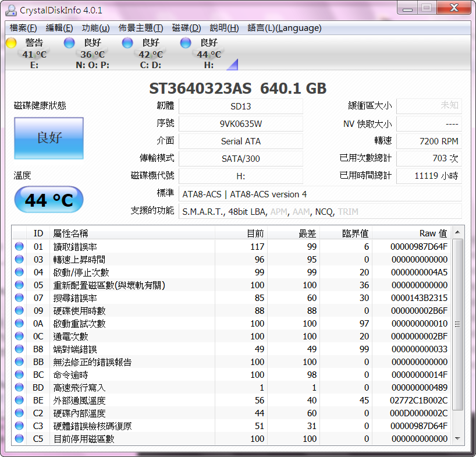Click the attribute list vertical scrollbar thumb

coord(457,324)
